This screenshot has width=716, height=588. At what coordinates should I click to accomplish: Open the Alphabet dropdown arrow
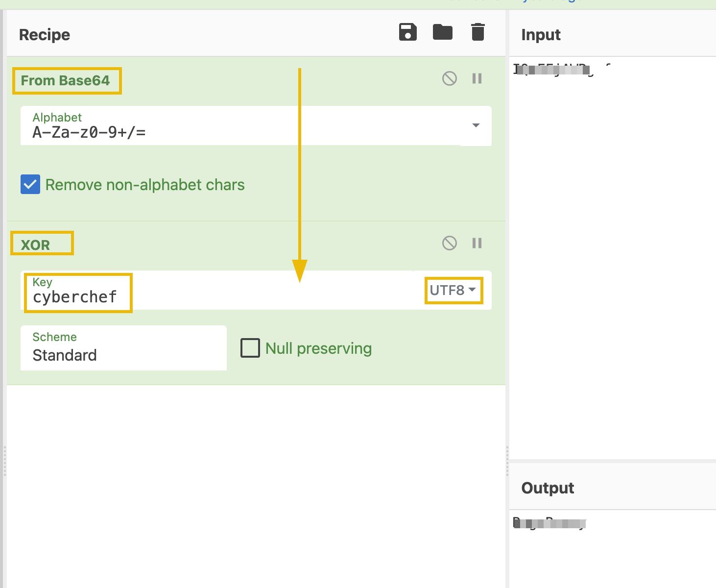[x=475, y=126]
